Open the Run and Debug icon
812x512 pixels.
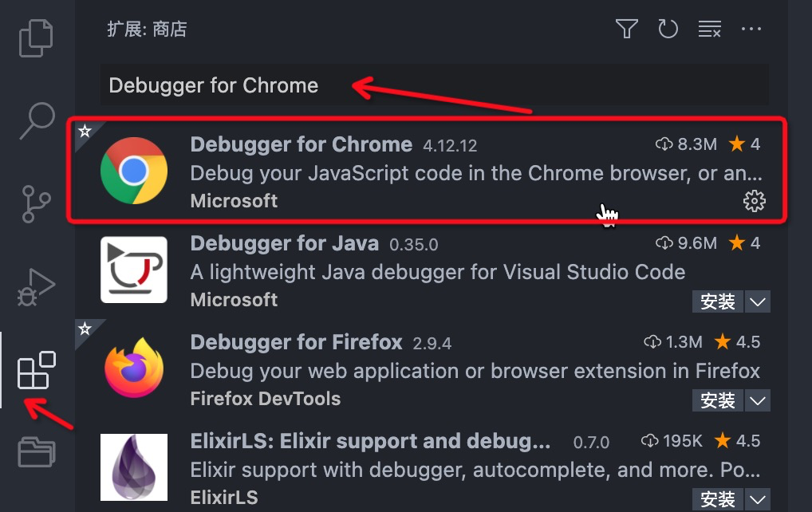(x=36, y=287)
